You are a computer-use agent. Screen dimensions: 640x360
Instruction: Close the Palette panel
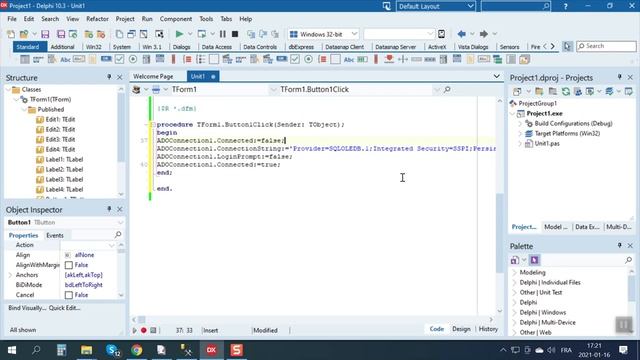tap(630, 246)
